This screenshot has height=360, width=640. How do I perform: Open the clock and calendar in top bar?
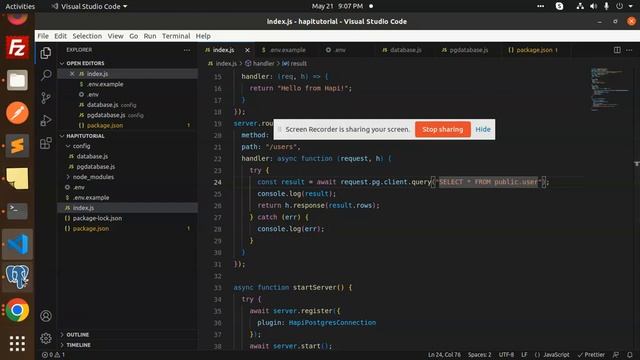pos(337,6)
